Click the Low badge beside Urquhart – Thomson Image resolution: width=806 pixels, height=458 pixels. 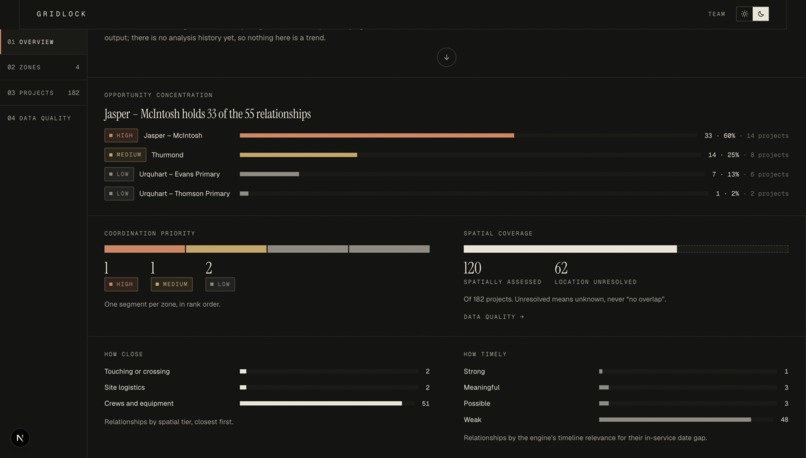pyautogui.click(x=119, y=194)
